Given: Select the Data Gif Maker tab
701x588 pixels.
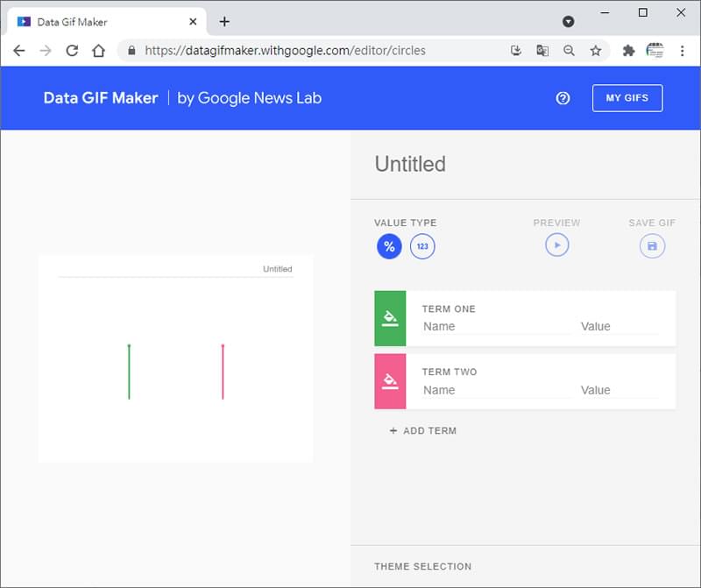Looking at the screenshot, I should tap(106, 21).
